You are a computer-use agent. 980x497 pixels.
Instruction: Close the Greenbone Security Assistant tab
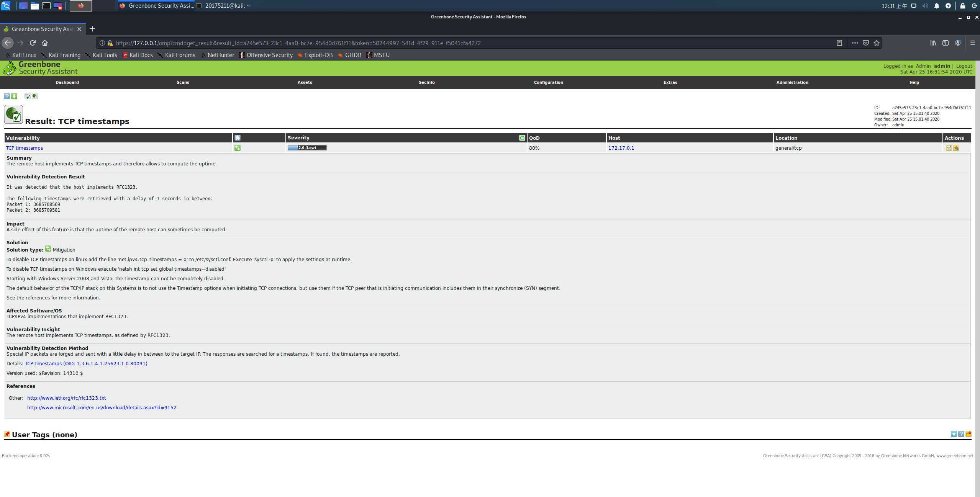(x=79, y=29)
